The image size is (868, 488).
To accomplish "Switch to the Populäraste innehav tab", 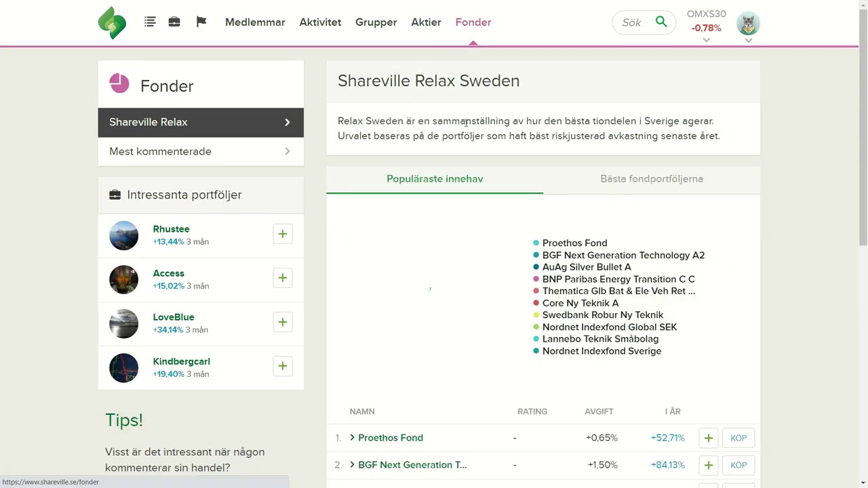I will point(435,179).
